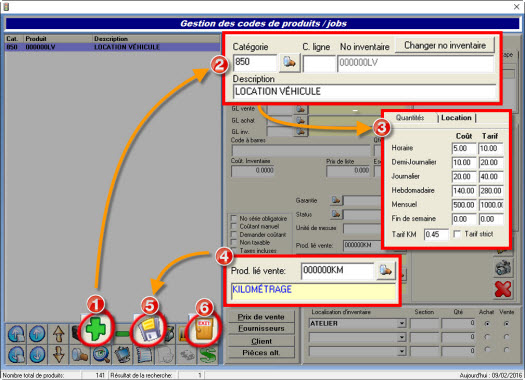
Task: Switch to the Location tab
Action: point(456,118)
